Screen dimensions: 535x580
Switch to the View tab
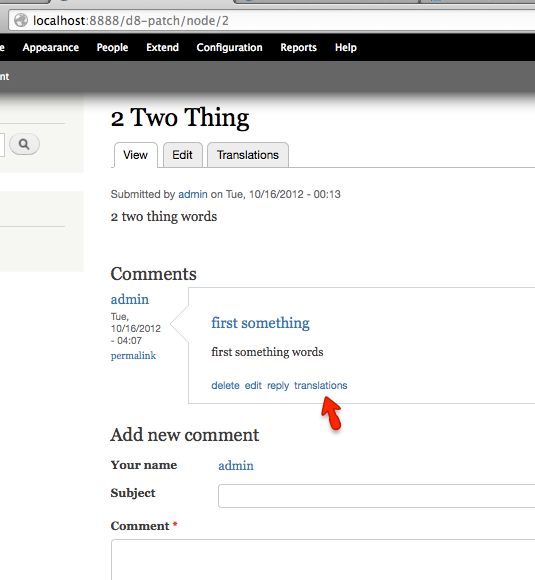[135, 155]
